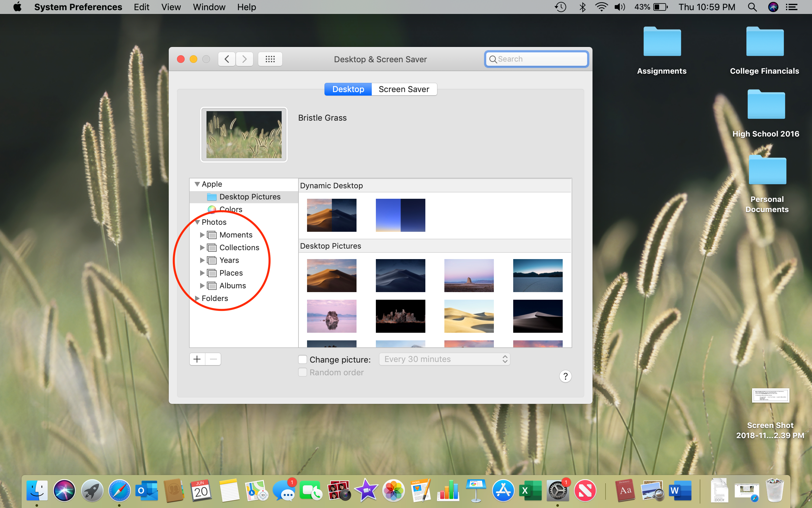Open the help question mark button
Image resolution: width=812 pixels, height=508 pixels.
tap(565, 376)
